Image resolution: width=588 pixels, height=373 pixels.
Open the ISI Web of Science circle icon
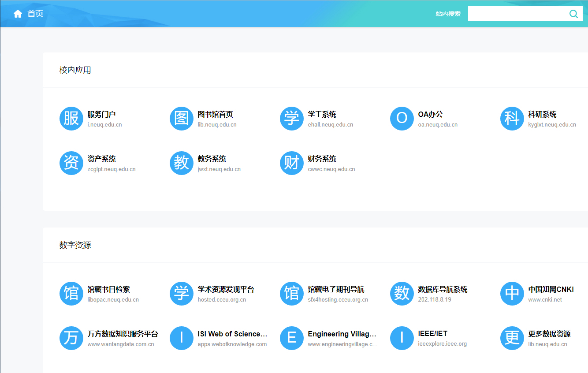coord(182,338)
